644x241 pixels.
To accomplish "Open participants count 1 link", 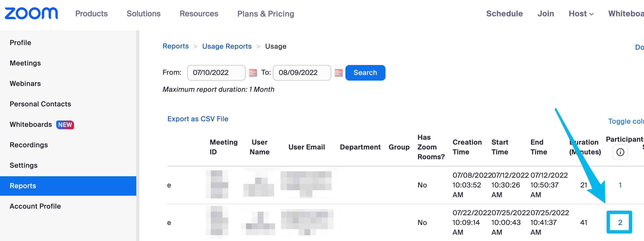I will coord(620,185).
